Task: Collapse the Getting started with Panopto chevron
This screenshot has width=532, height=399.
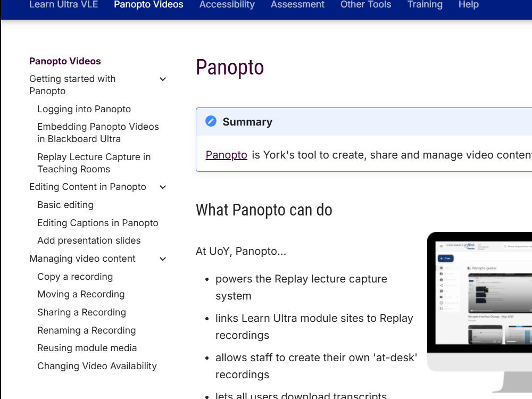Action: (x=163, y=79)
